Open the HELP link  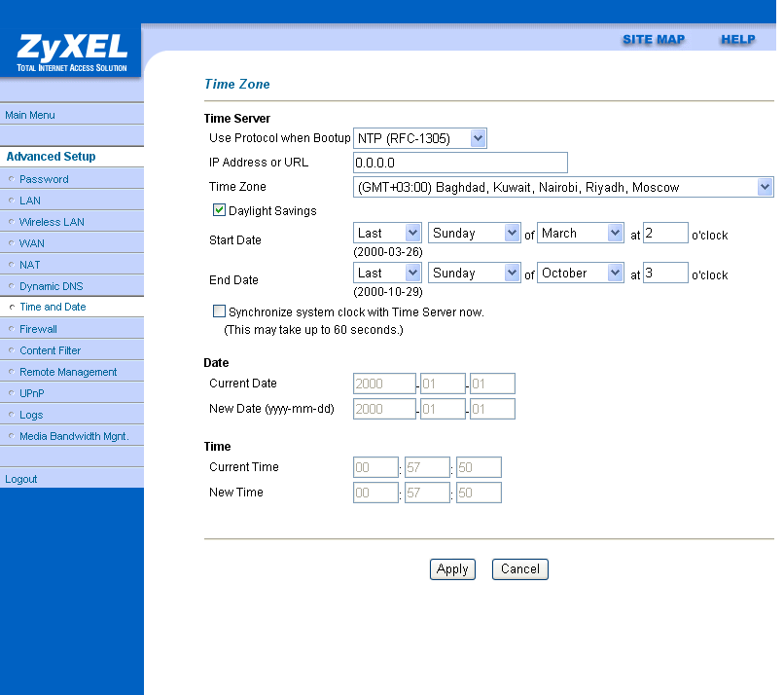tap(737, 40)
